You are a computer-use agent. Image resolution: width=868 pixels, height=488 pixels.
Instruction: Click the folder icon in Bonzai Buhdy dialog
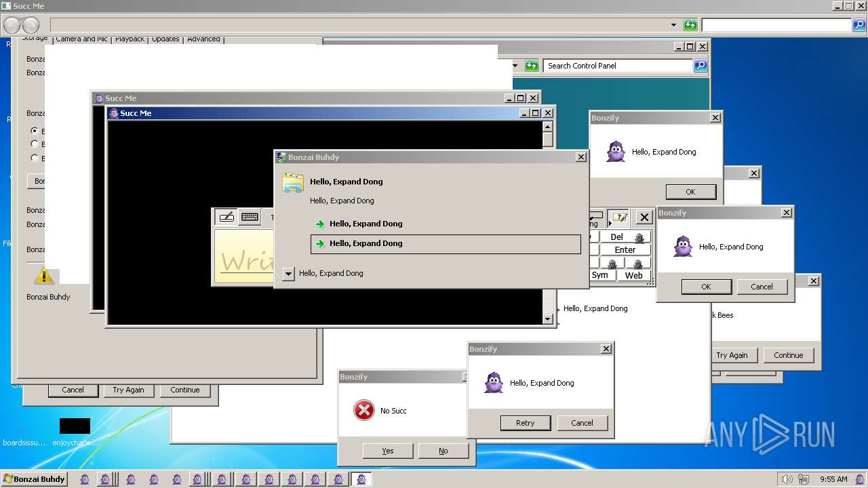click(x=293, y=183)
